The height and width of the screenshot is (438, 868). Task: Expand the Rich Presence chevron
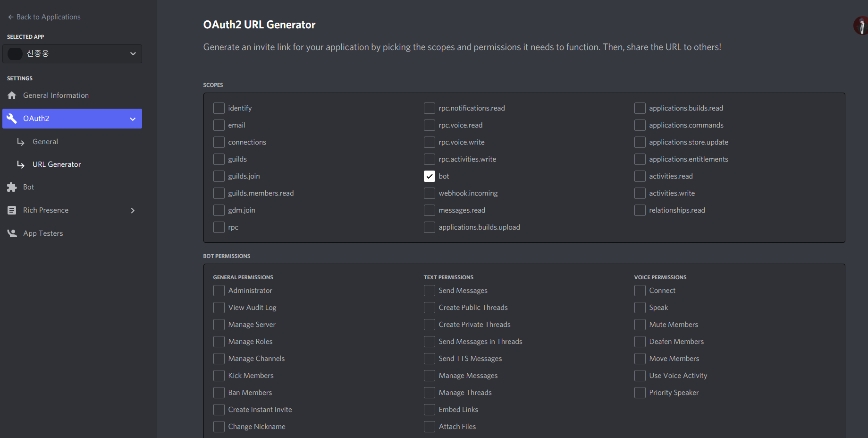point(133,211)
